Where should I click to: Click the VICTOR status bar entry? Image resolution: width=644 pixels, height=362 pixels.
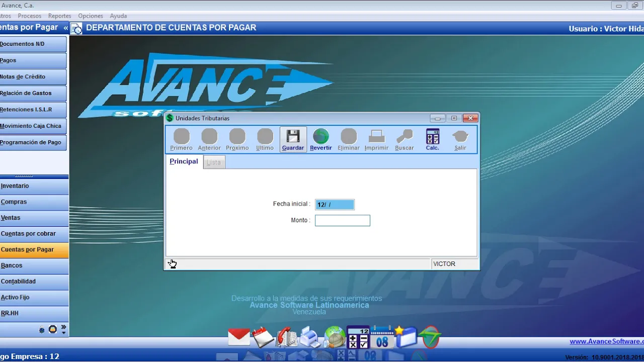point(454,264)
